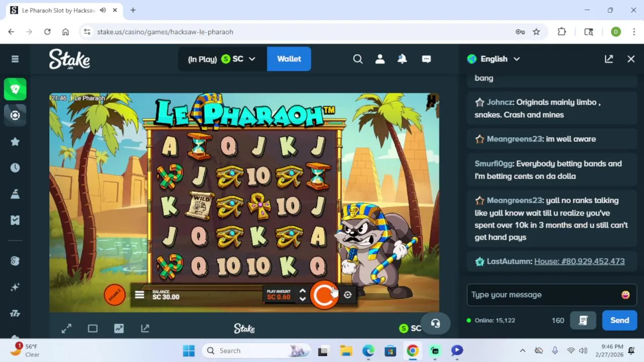Enter fullscreen game mode

(66, 328)
